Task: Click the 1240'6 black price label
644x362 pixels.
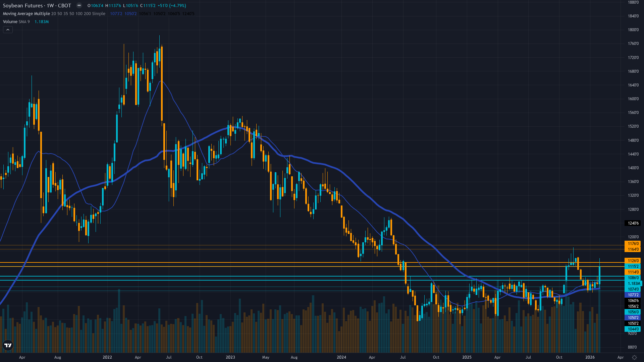Action: (x=633, y=223)
